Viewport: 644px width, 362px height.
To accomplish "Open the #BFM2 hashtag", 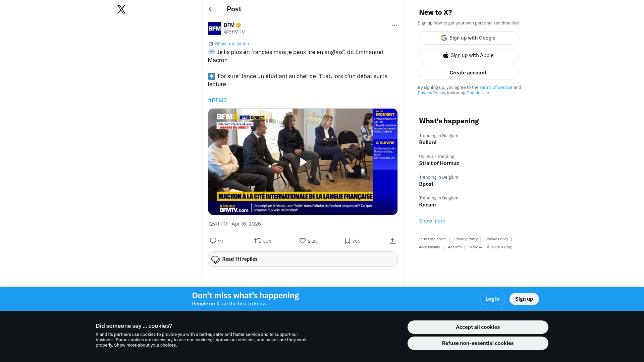I will pyautogui.click(x=217, y=100).
